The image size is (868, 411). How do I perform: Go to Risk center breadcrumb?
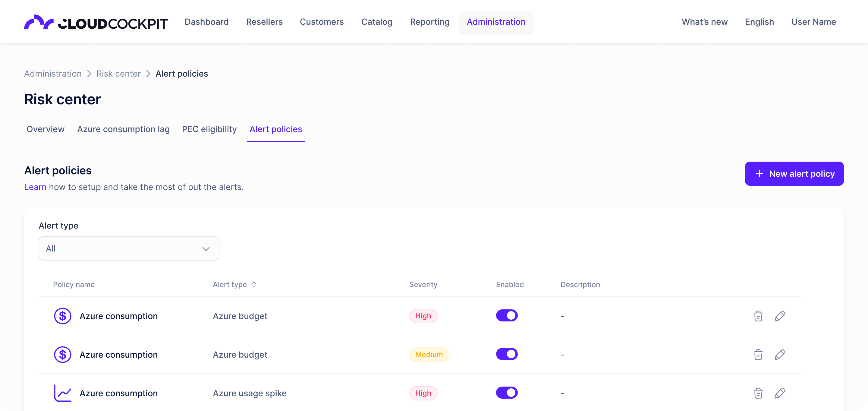tap(118, 74)
